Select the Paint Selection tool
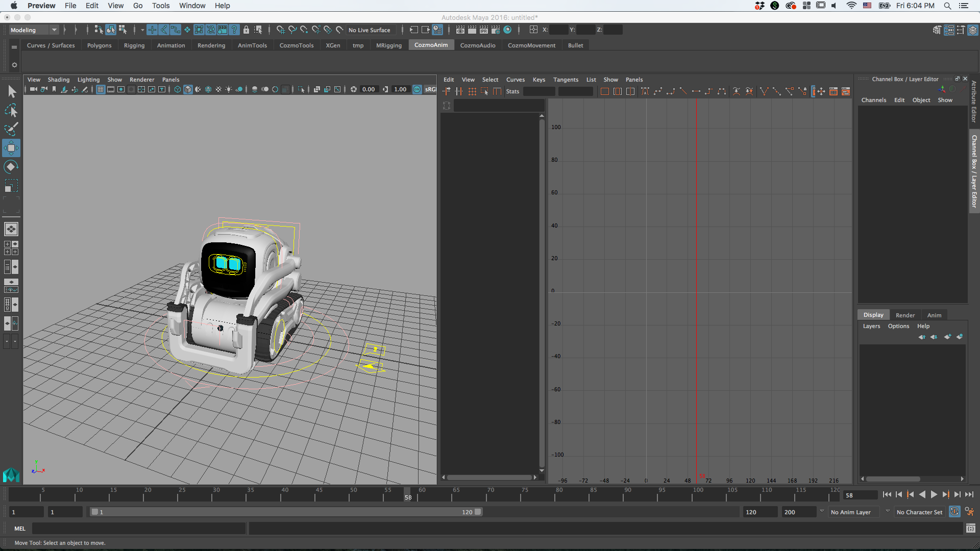 pyautogui.click(x=11, y=129)
